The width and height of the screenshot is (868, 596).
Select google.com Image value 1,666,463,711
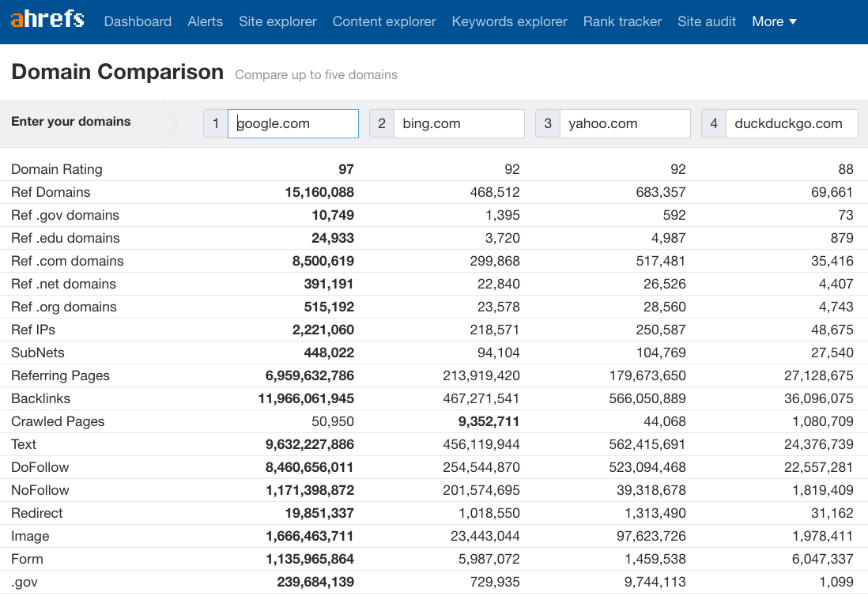[309, 536]
